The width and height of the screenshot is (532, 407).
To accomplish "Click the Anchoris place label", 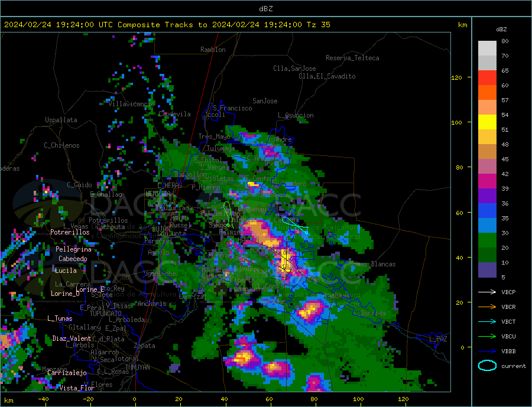I will tap(152, 304).
